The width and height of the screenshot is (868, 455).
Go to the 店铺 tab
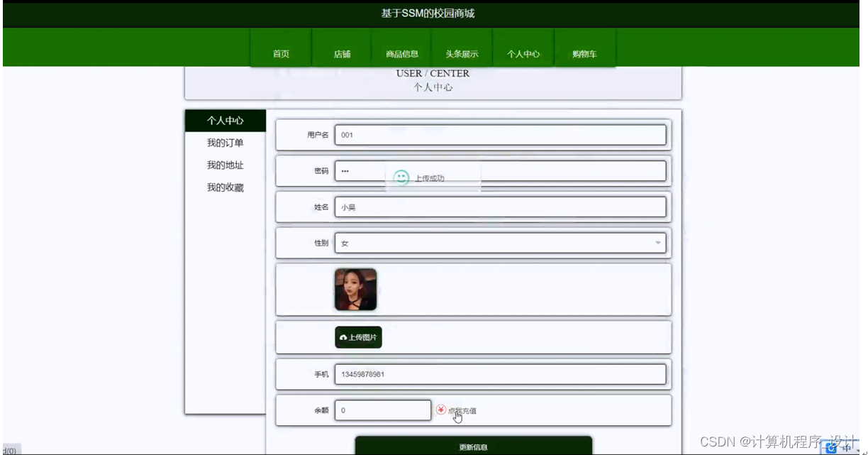point(342,48)
